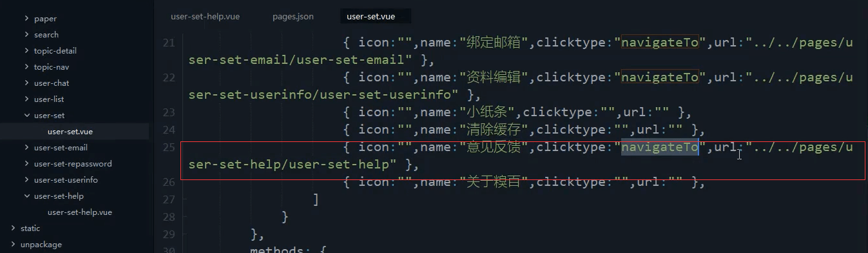The height and width of the screenshot is (253, 868).
Task: Click navigateTo on line 22
Action: pos(660,78)
